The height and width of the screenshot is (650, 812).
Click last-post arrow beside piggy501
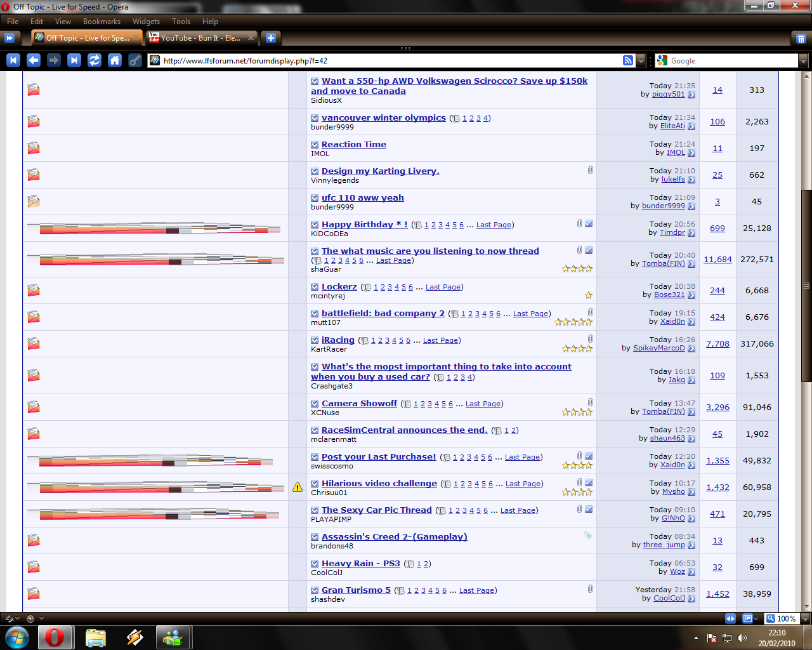click(691, 95)
